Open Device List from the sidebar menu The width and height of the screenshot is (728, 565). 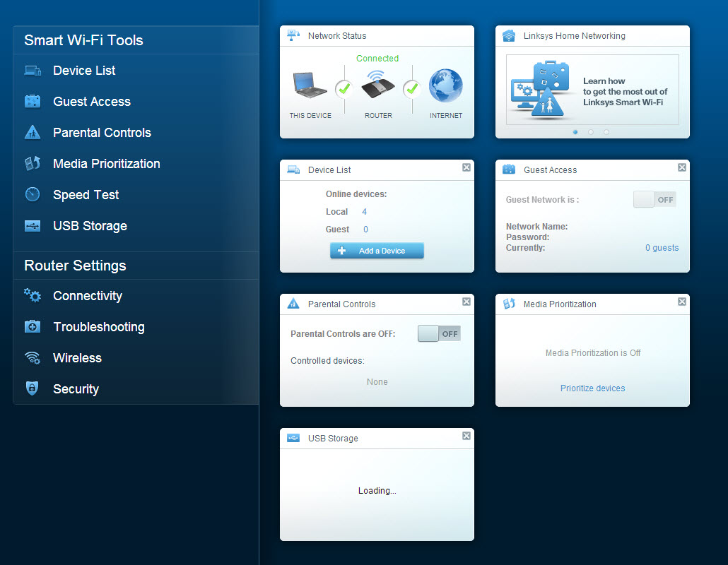(x=84, y=71)
